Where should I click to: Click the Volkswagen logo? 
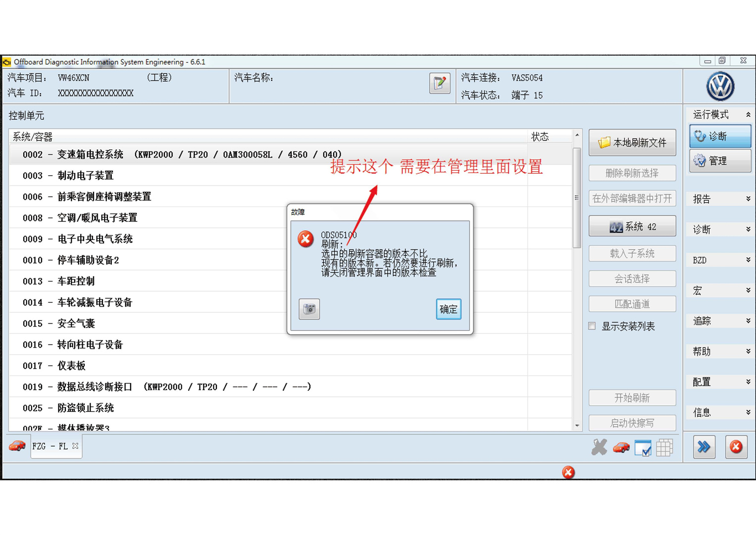pyautogui.click(x=720, y=86)
